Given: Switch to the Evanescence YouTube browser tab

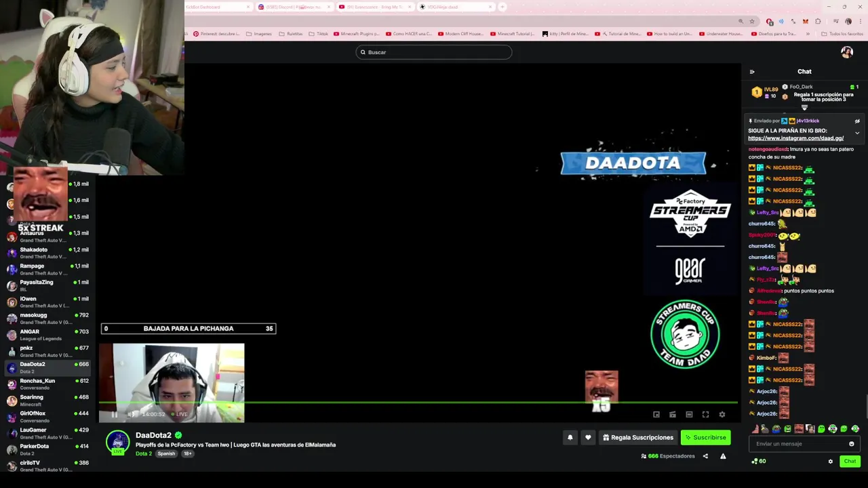Looking at the screenshot, I should (374, 7).
